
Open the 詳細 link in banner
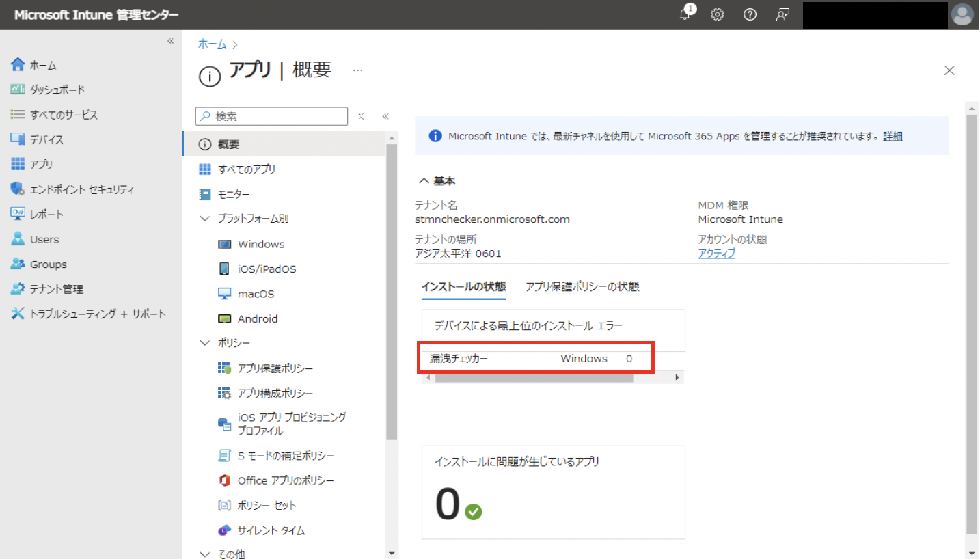pyautogui.click(x=893, y=136)
